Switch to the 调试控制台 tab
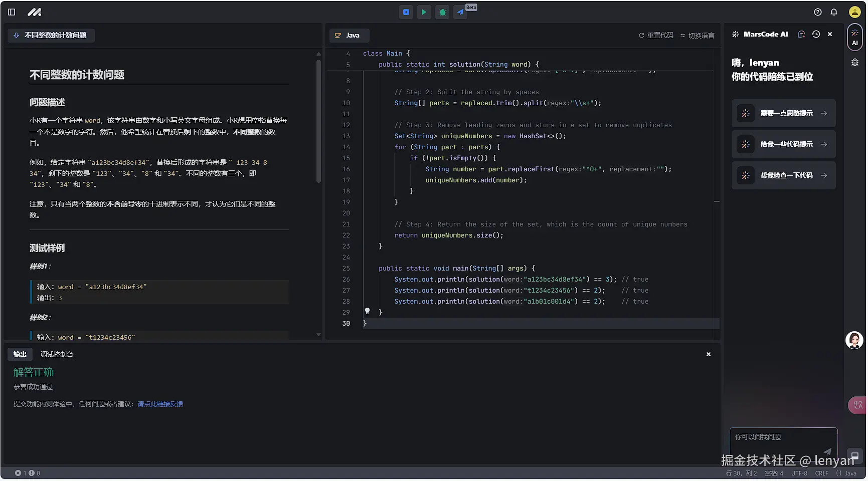868x481 pixels. tap(57, 354)
